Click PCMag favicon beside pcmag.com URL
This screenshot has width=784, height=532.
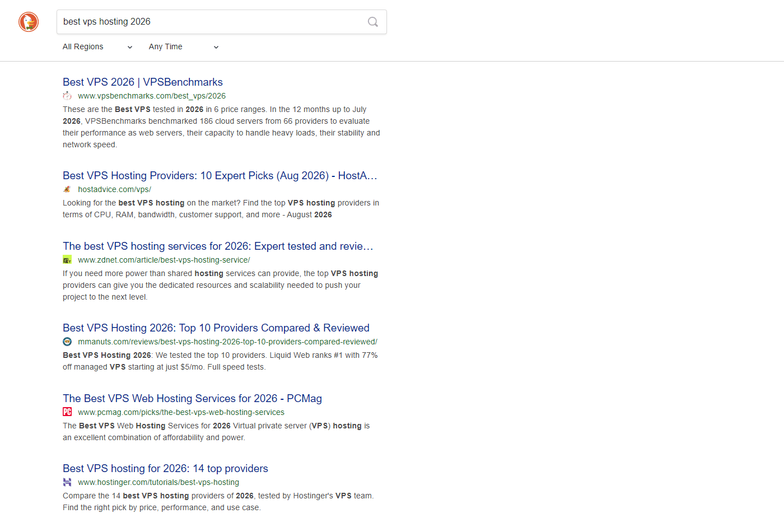coord(67,412)
